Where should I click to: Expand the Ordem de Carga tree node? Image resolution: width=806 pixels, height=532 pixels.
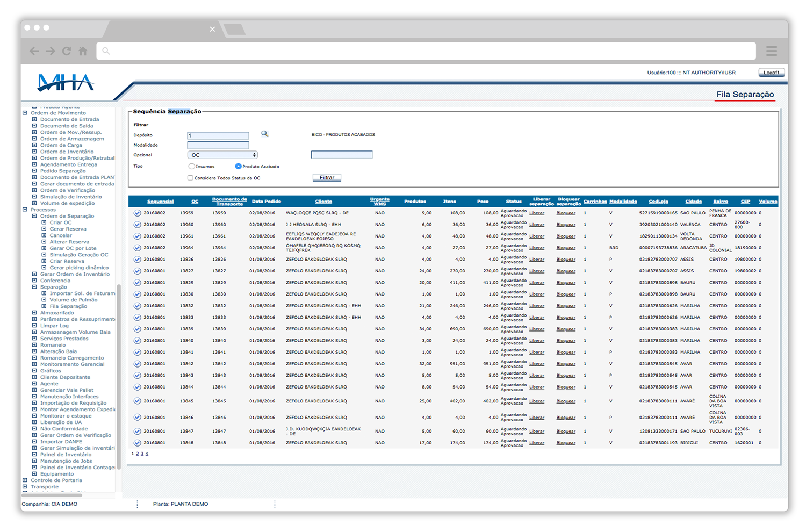(34, 145)
